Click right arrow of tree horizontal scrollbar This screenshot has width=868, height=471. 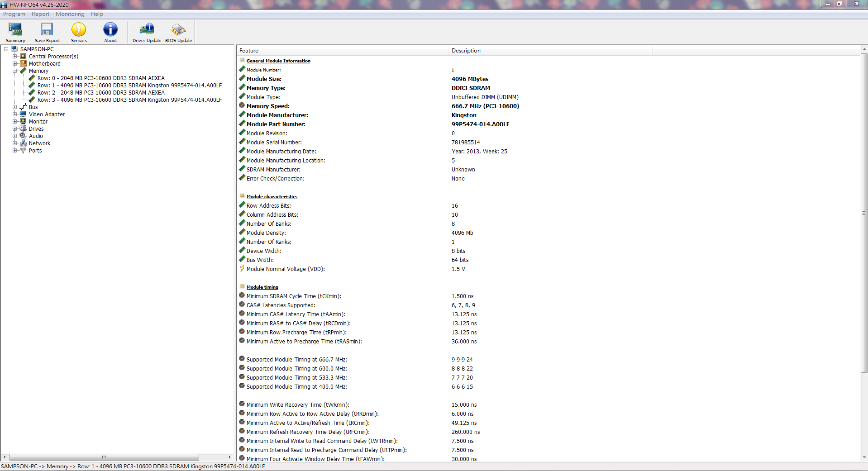229,457
